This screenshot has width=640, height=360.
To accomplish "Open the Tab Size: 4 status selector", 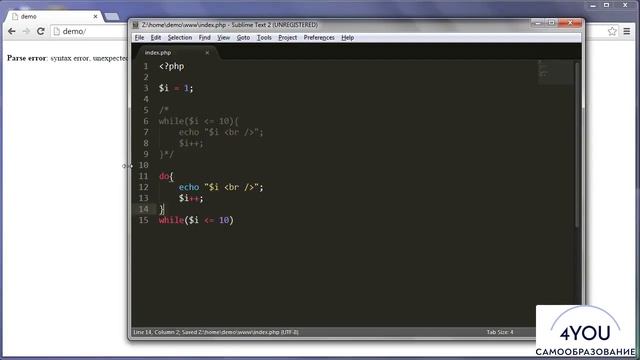I will (x=500, y=332).
